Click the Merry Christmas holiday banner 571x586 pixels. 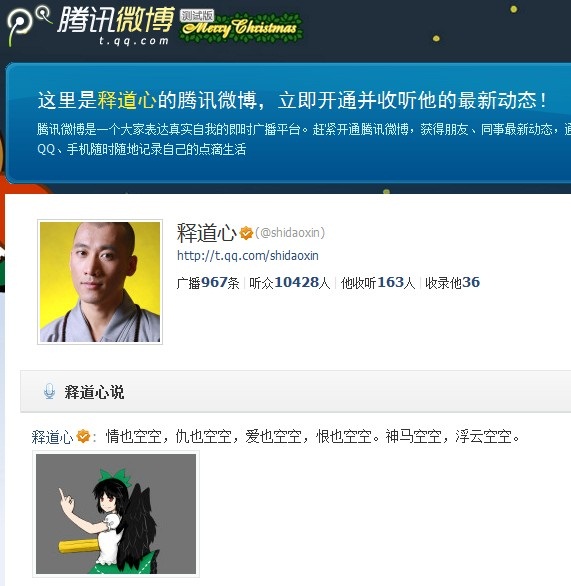click(241, 28)
